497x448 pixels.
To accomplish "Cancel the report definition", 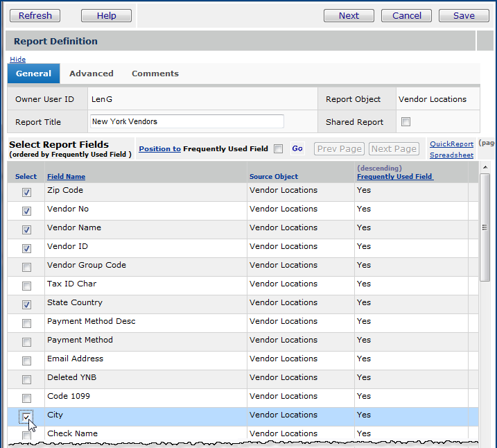I will (x=407, y=15).
